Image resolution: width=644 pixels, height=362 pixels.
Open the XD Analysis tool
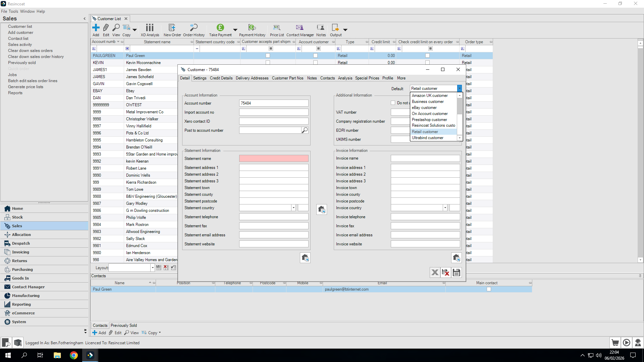(150, 29)
